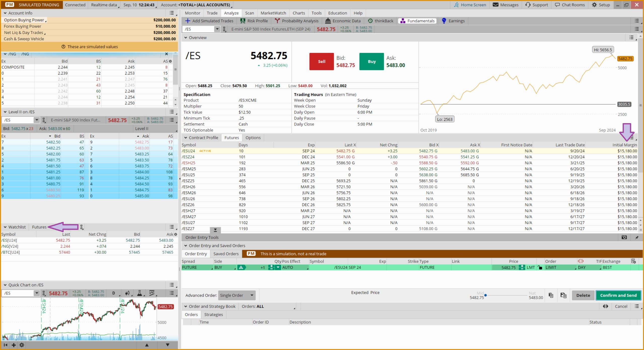This screenshot has width=644, height=350.
Task: Toggle the splitter arrows beside Cancel
Action: point(606,306)
